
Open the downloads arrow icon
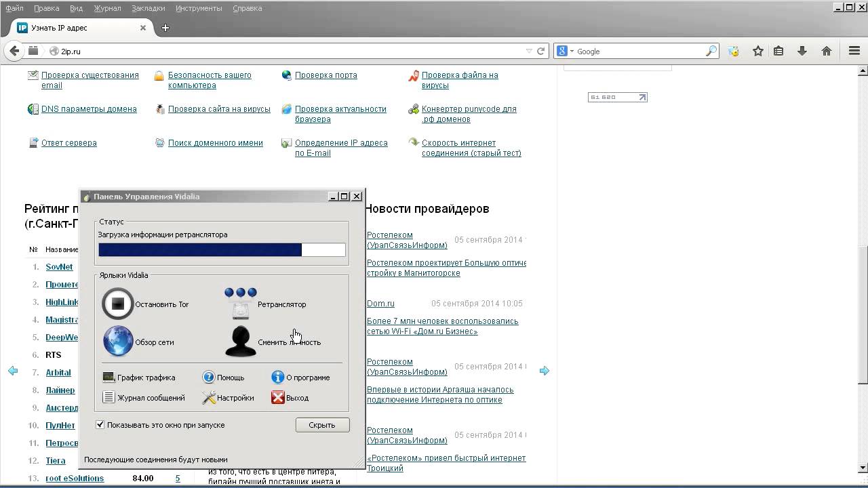click(x=802, y=51)
